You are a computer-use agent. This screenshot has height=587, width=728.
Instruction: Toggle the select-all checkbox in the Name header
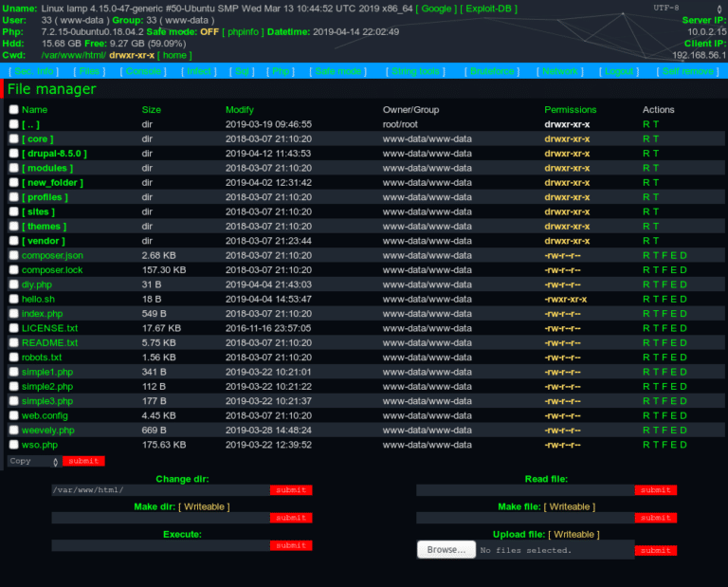point(13,110)
